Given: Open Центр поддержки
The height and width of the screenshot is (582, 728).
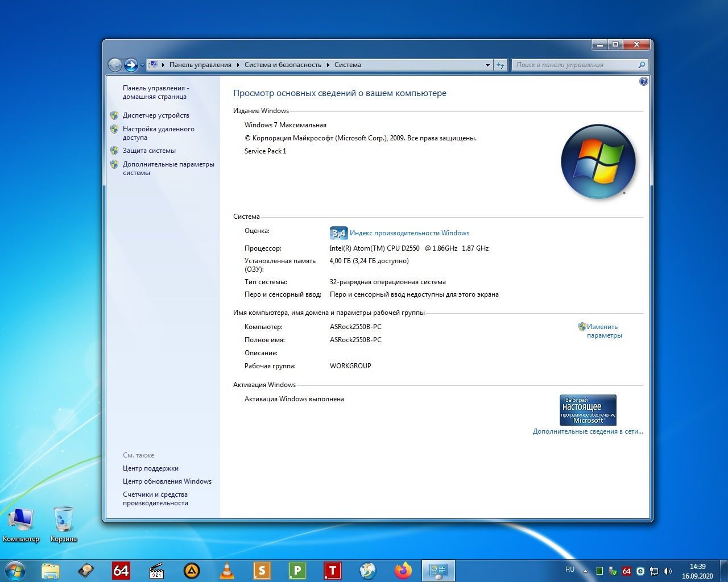Looking at the screenshot, I should pyautogui.click(x=151, y=468).
